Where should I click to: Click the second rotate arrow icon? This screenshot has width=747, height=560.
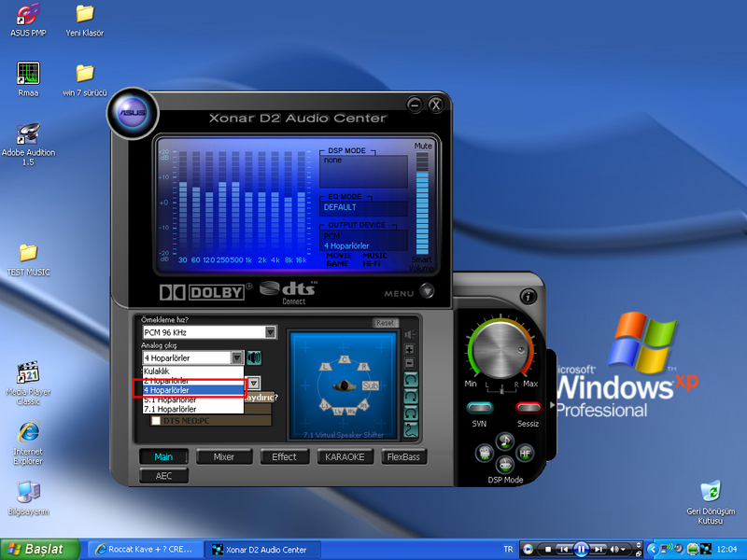(411, 396)
